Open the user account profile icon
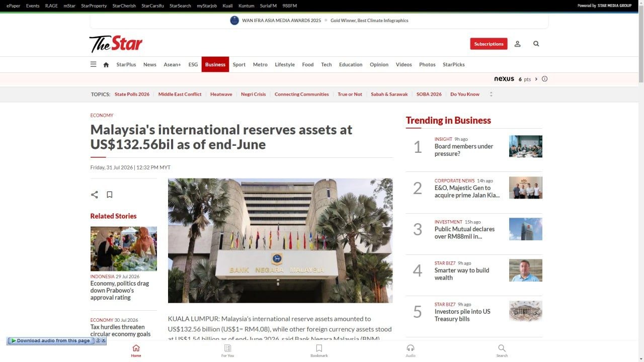The height and width of the screenshot is (362, 644). [x=517, y=44]
